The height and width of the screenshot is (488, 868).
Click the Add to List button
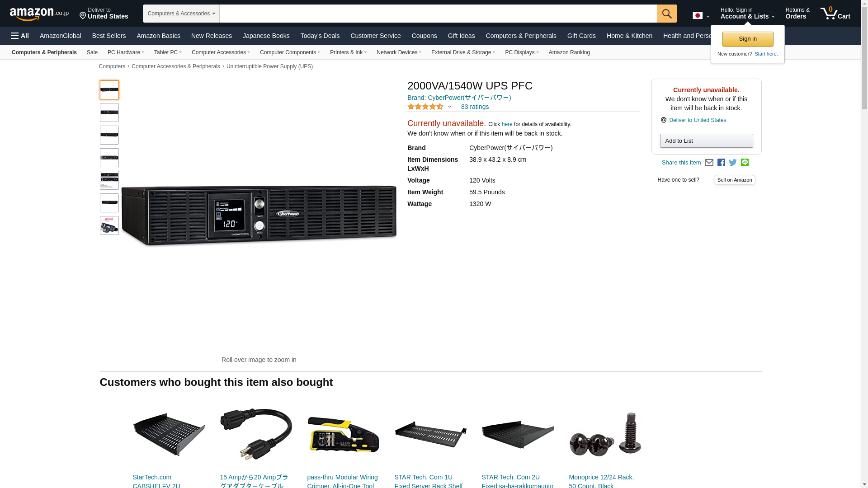[706, 141]
